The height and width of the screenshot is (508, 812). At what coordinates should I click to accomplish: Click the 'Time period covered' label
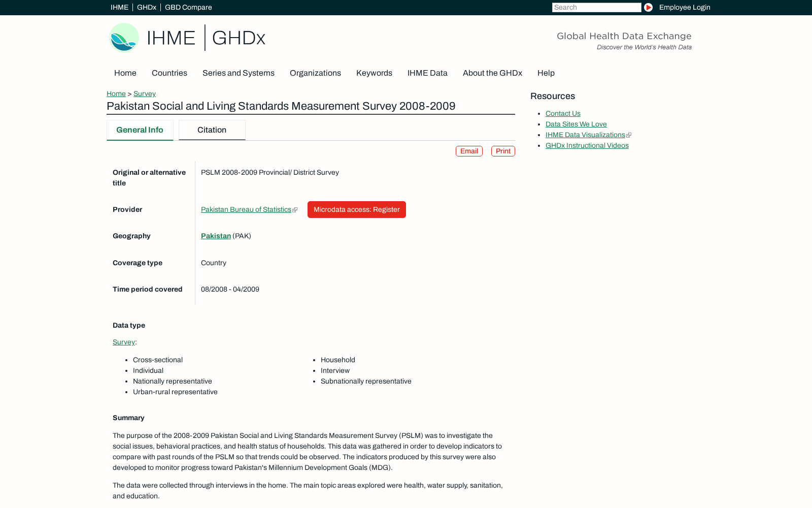[x=147, y=290]
